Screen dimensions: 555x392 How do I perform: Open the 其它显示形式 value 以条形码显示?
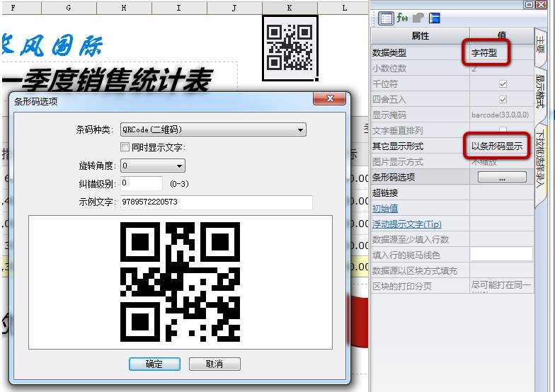pos(496,146)
